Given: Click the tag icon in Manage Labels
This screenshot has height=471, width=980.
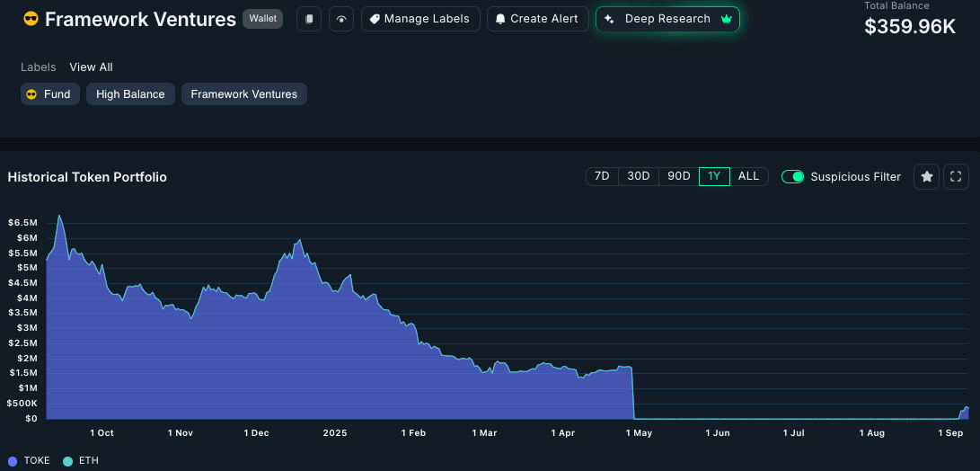Looking at the screenshot, I should [375, 19].
